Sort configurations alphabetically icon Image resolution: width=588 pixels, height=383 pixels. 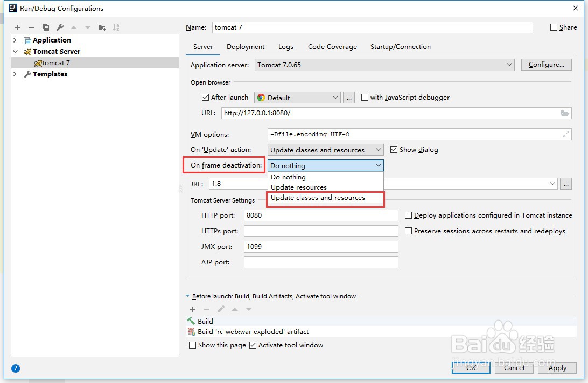tap(116, 27)
